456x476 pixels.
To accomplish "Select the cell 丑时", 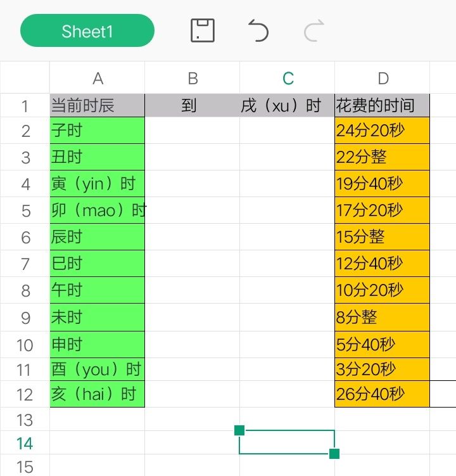I will [x=98, y=157].
